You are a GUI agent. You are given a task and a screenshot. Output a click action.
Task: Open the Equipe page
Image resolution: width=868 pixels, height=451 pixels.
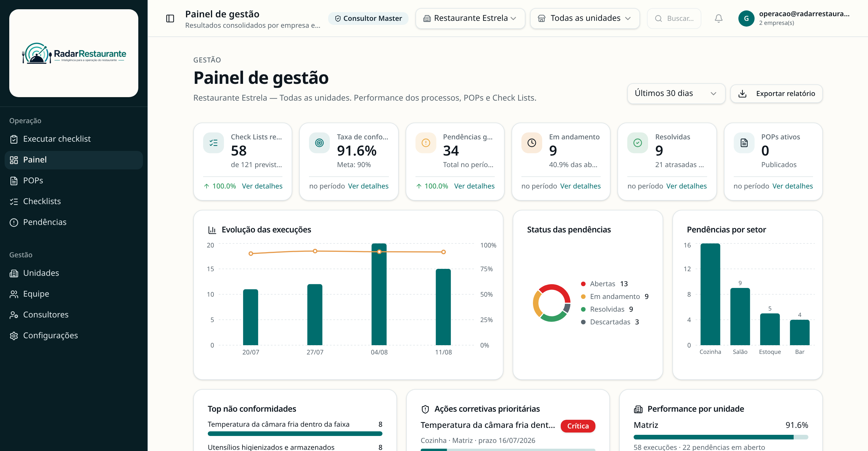point(74,294)
